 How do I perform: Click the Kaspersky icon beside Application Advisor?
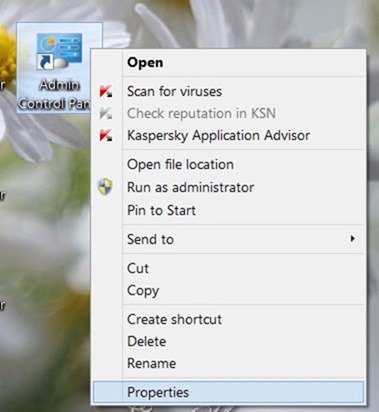pyautogui.click(x=106, y=136)
